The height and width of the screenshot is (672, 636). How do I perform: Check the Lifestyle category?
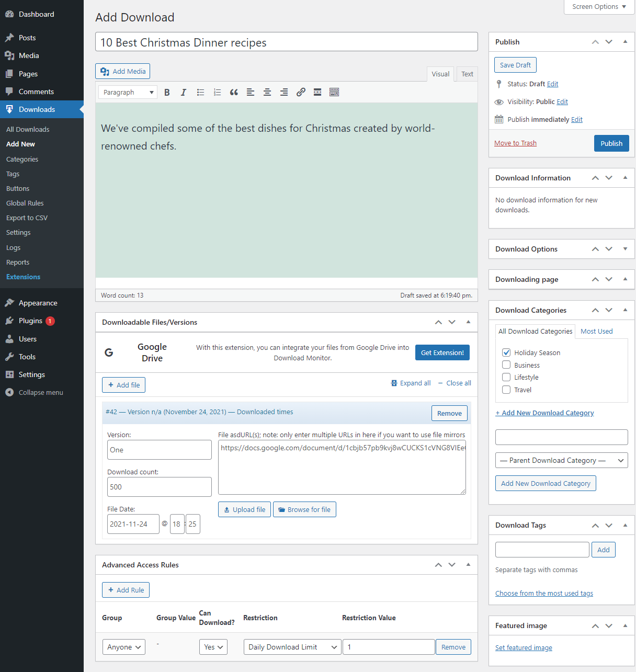coord(506,377)
